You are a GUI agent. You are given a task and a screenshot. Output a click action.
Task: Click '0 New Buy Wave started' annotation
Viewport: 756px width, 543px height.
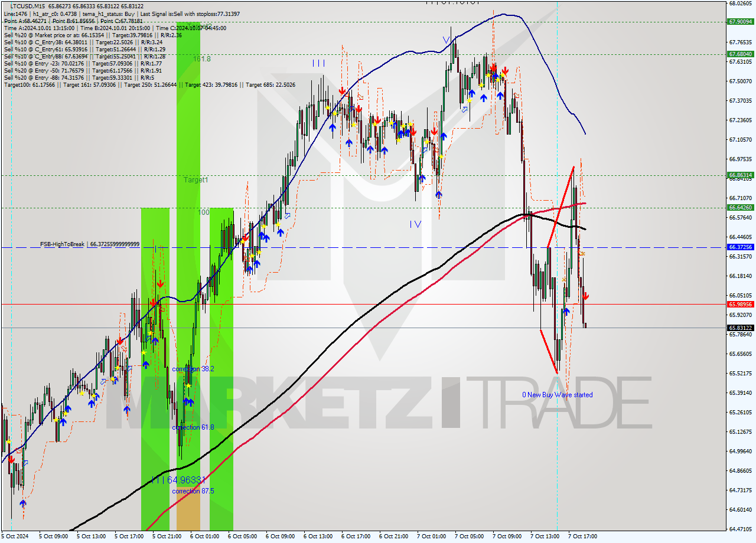point(557,395)
